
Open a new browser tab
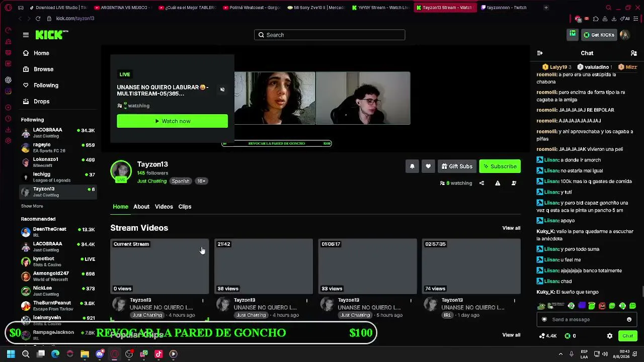[x=546, y=8]
